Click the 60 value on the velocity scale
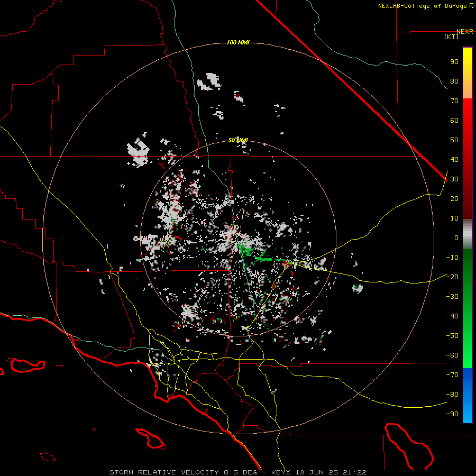476x476 pixels. 454,121
